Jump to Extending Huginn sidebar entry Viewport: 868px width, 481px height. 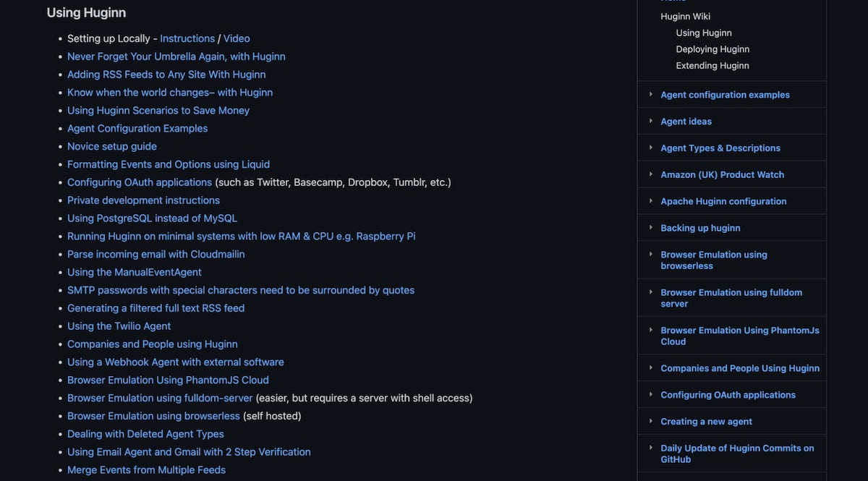pyautogui.click(x=712, y=66)
